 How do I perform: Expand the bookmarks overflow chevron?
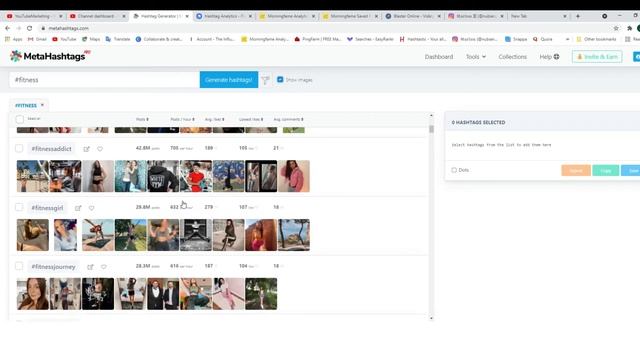567,39
